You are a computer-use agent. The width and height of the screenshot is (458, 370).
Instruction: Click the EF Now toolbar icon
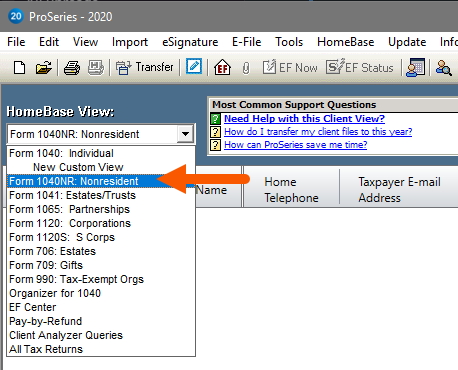[290, 67]
